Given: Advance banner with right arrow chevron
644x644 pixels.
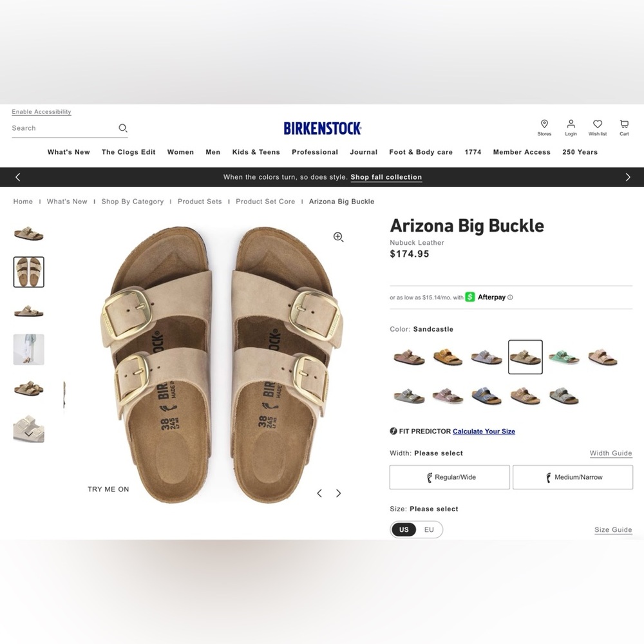Looking at the screenshot, I should (x=628, y=176).
